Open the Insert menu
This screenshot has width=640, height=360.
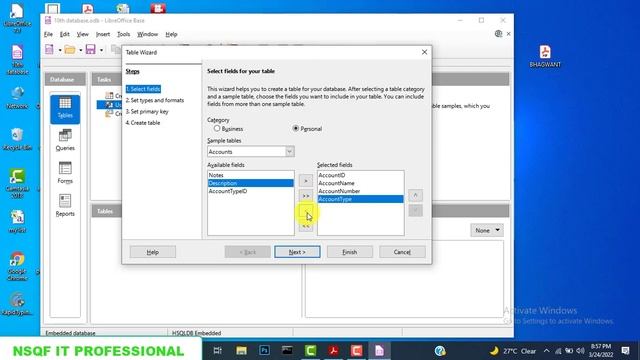point(103,34)
